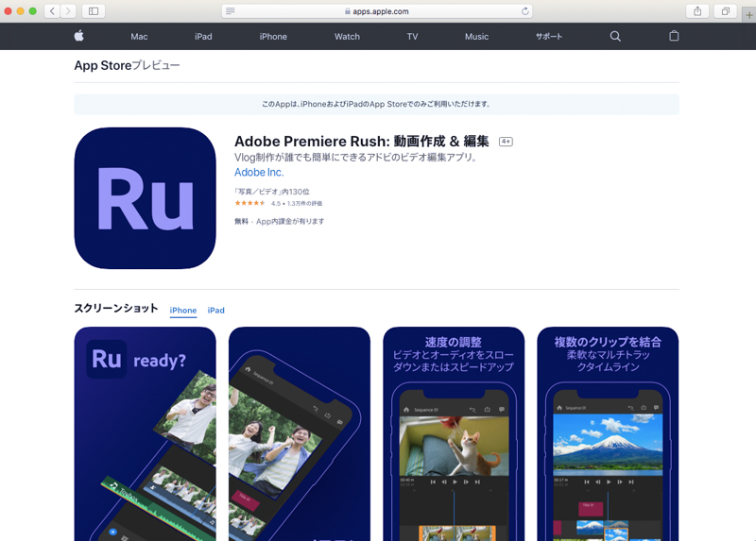Go back with Safari's back arrow
756x541 pixels.
[52, 10]
